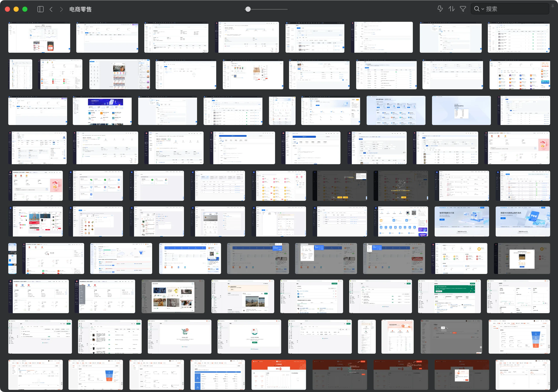Go back with the left chevron
Image resolution: width=558 pixels, height=392 pixels.
pos(51,9)
